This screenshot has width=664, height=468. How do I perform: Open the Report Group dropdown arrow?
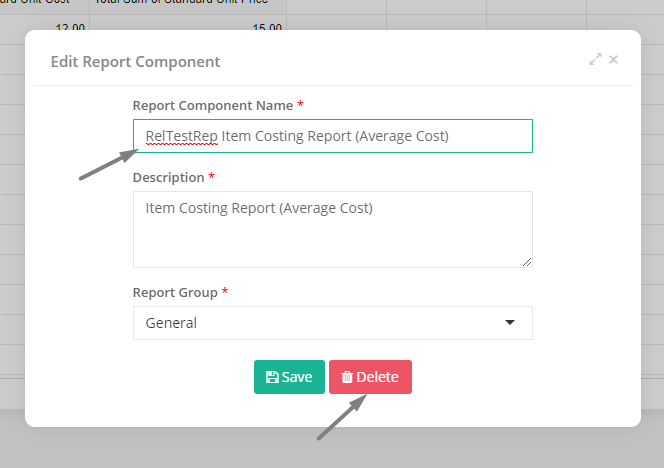tap(510, 323)
